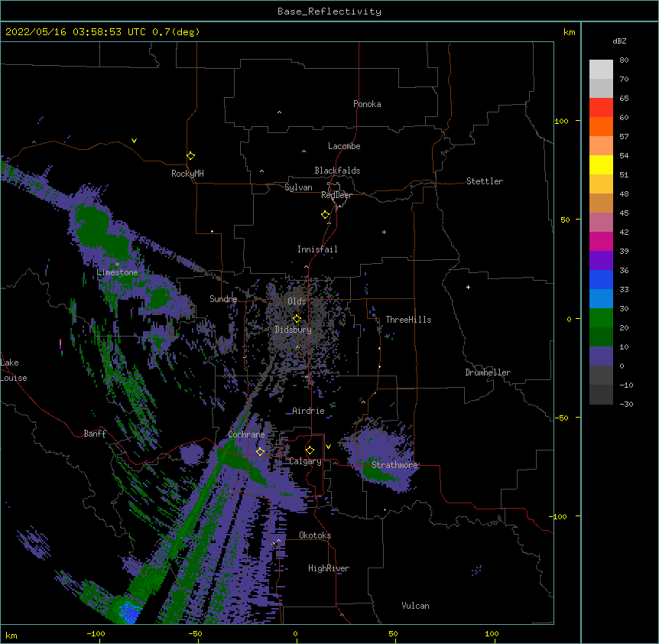659x644 pixels.
Task: Click the Limestone label
Action: point(117,272)
